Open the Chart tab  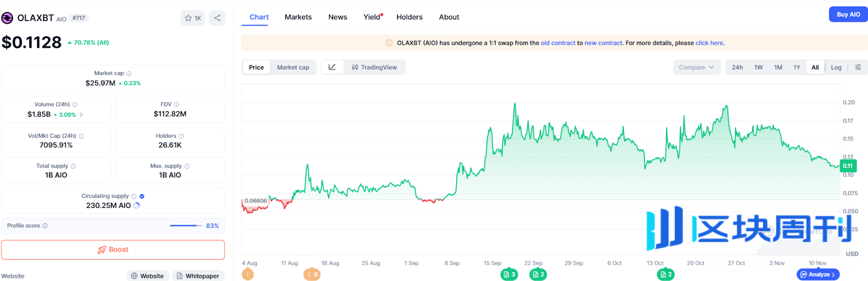(259, 17)
